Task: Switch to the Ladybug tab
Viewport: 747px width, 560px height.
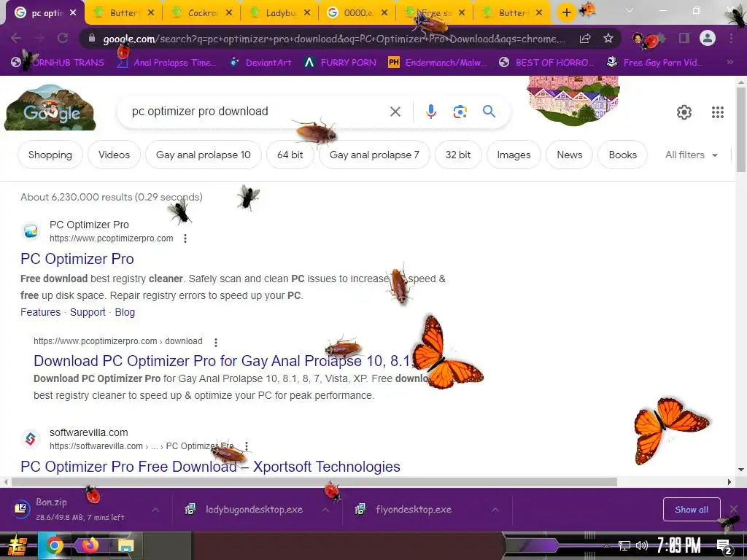Action: (279, 13)
